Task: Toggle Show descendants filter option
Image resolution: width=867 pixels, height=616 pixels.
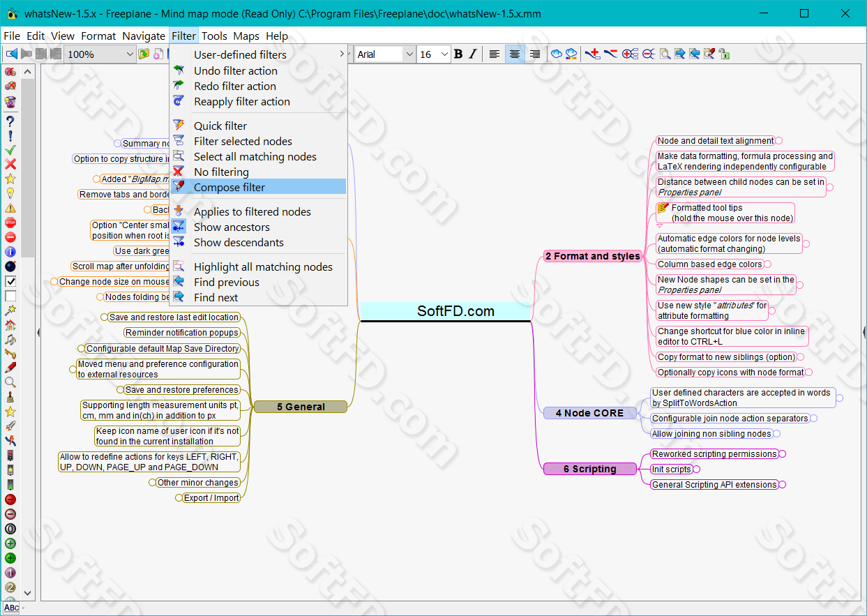Action: 258,242
